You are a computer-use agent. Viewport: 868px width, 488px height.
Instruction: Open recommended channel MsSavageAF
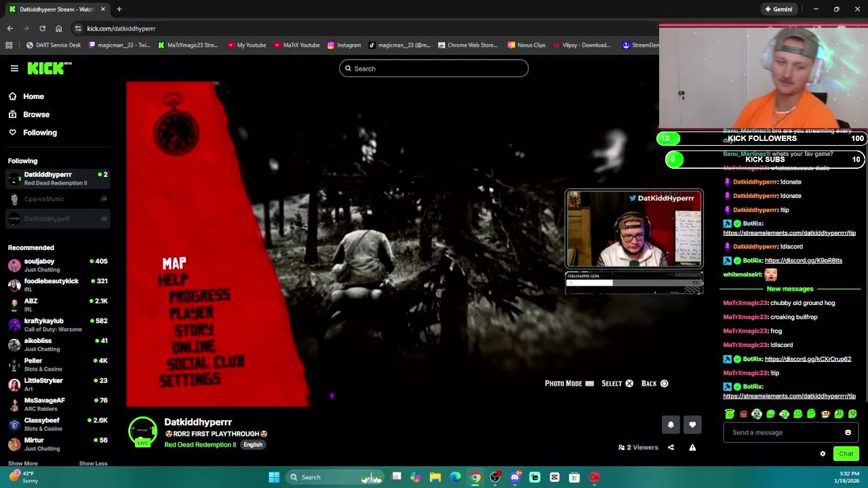pyautogui.click(x=58, y=404)
